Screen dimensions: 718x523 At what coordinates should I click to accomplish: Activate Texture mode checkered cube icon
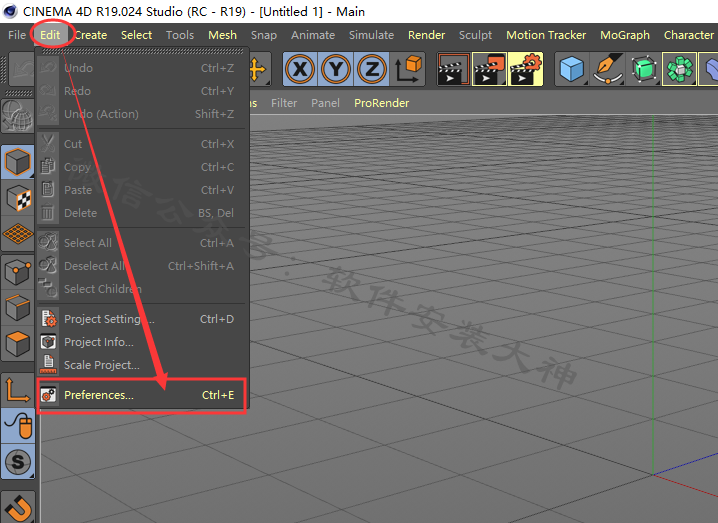[17, 198]
